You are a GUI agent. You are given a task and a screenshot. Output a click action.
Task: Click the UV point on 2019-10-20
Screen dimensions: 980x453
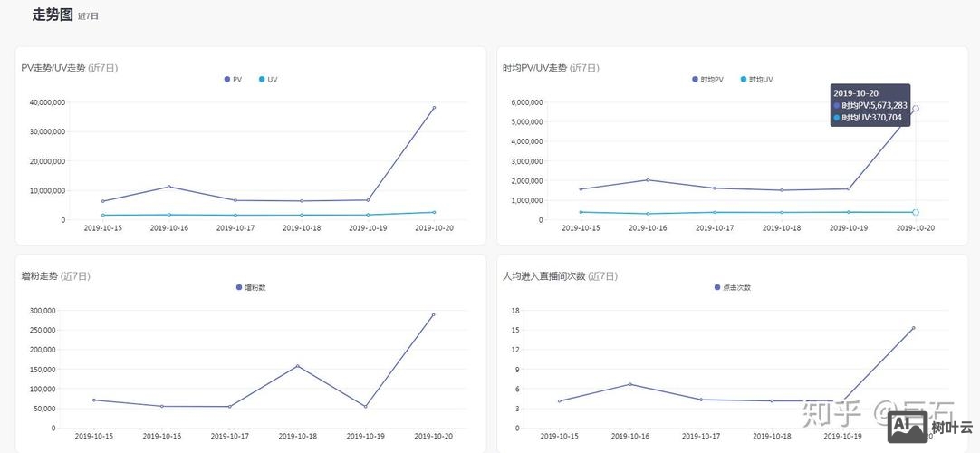(x=433, y=212)
